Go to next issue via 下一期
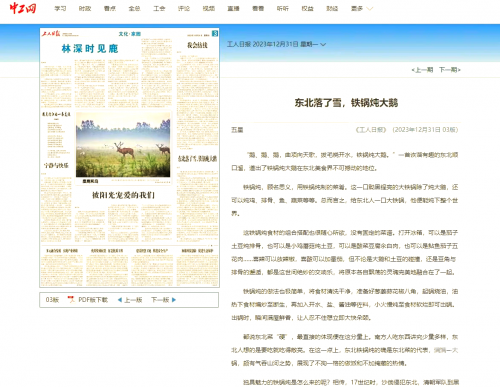 tap(450, 70)
